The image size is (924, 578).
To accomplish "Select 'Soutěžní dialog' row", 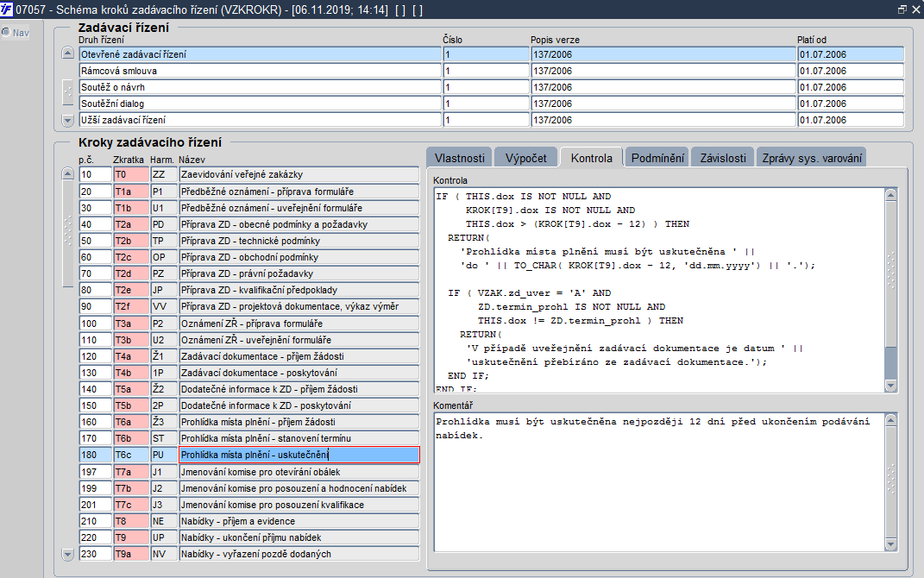I will (x=261, y=104).
